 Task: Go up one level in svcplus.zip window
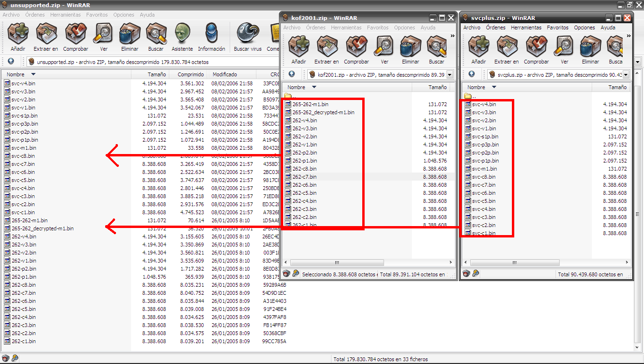click(472, 74)
